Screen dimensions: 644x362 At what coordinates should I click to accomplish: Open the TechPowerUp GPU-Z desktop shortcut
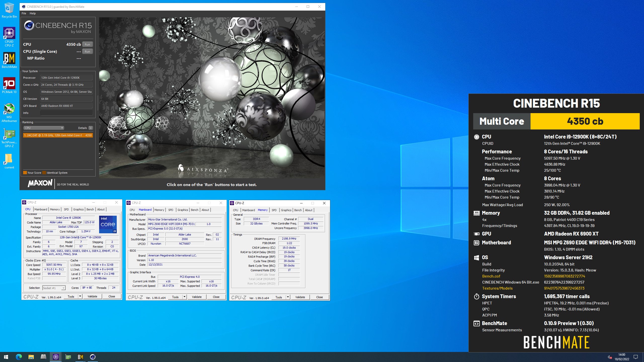9,138
